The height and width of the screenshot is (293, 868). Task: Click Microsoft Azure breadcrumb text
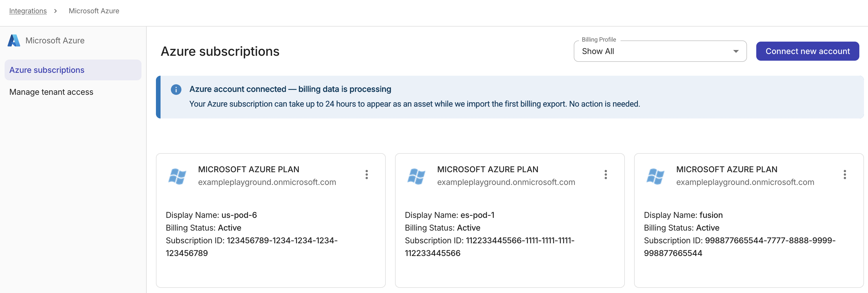pos(94,11)
